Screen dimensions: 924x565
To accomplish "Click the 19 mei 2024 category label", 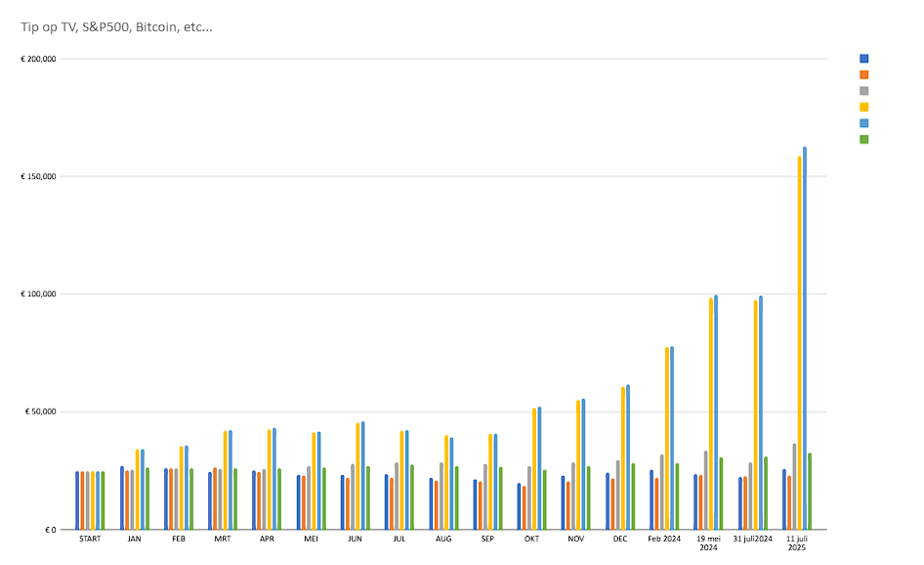I will pyautogui.click(x=708, y=543).
